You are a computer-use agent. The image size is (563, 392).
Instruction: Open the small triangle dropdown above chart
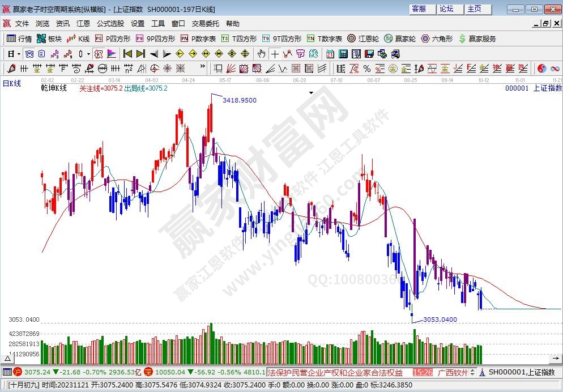pos(311,92)
